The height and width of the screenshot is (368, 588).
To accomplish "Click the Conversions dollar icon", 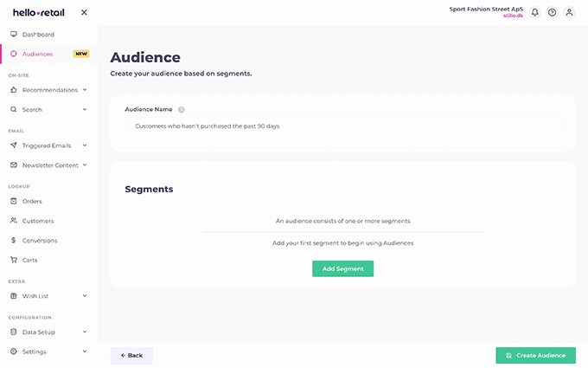I will [14, 240].
